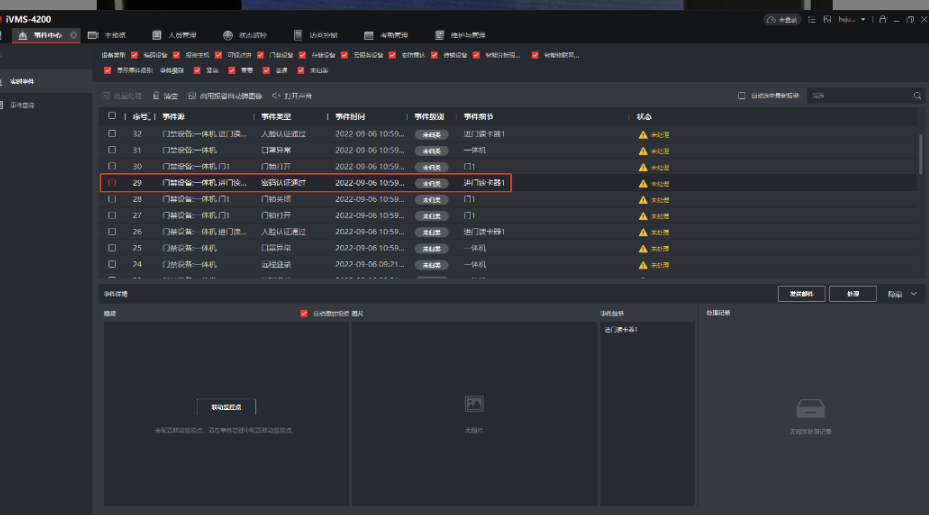The height and width of the screenshot is (515, 929).
Task: Click the search magnifier icon in event search box
Action: pos(918,96)
